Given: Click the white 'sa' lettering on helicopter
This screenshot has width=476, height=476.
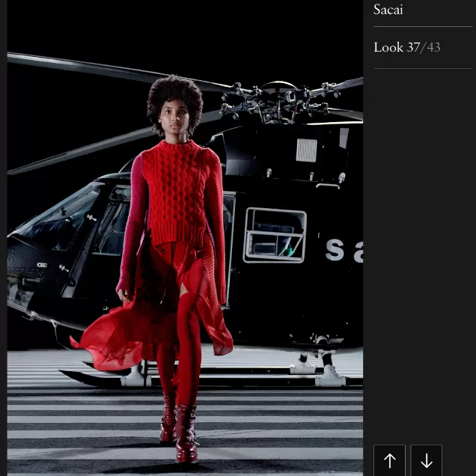Looking at the screenshot, I should coord(344,251).
